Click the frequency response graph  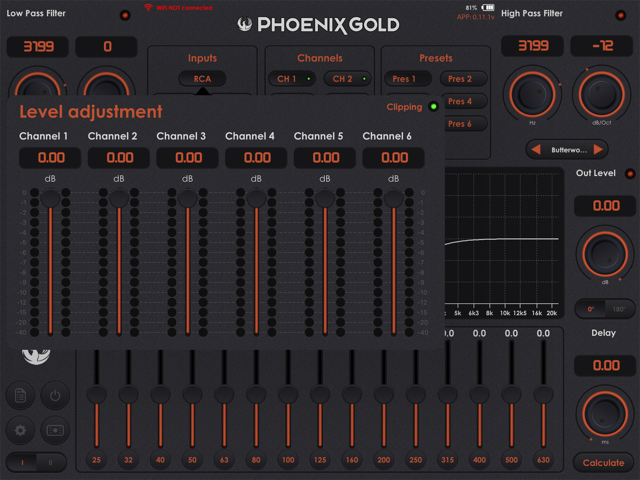click(x=504, y=243)
